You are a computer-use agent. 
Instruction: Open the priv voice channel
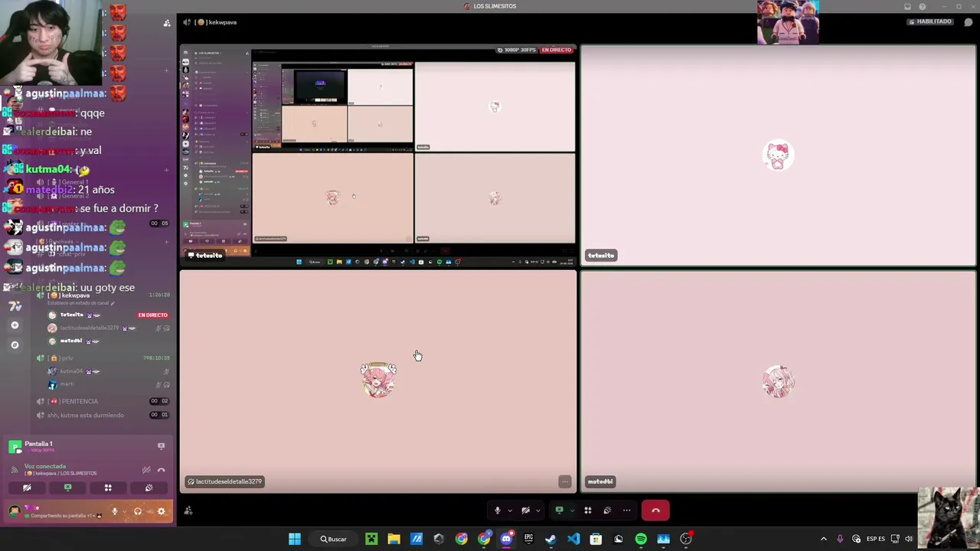pyautogui.click(x=103, y=357)
